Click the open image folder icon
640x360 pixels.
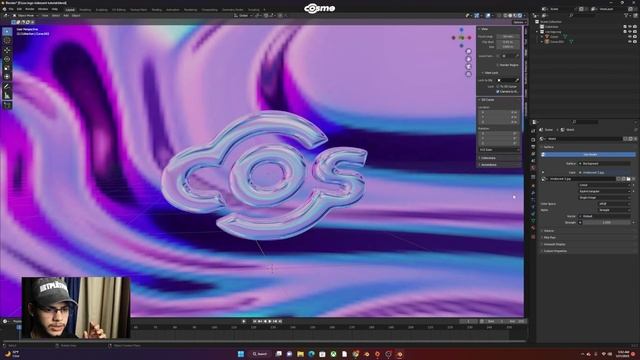coord(628,179)
